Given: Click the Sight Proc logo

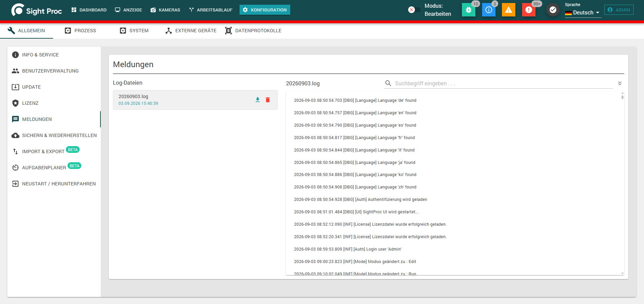Looking at the screenshot, I should (36, 10).
